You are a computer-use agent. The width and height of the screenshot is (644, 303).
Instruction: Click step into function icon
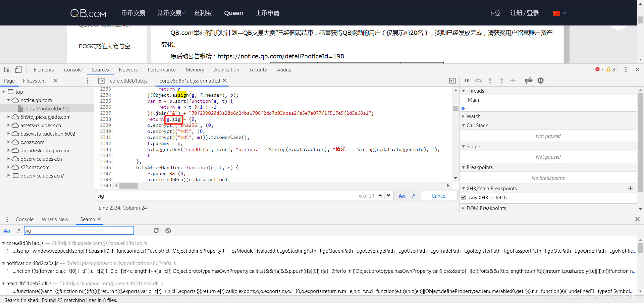pos(490,81)
